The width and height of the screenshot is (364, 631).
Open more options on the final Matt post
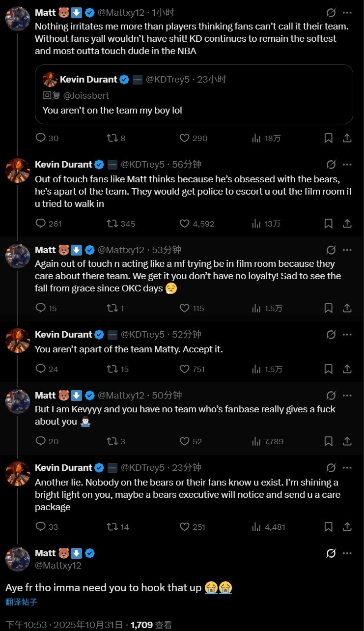pos(347,553)
